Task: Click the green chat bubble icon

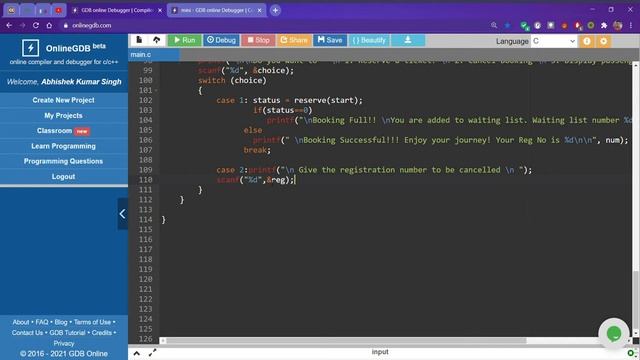Action: click(614, 333)
